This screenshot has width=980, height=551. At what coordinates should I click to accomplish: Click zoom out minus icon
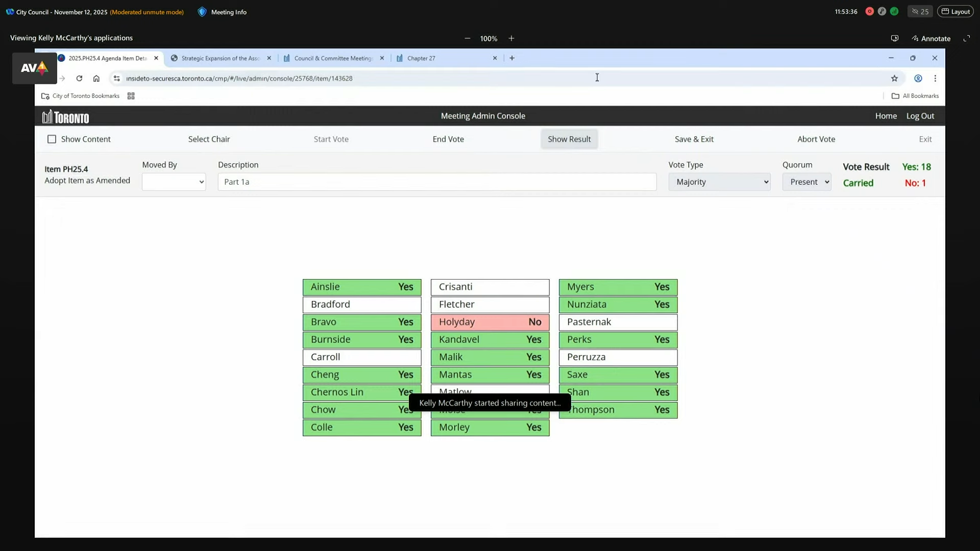coord(467,39)
